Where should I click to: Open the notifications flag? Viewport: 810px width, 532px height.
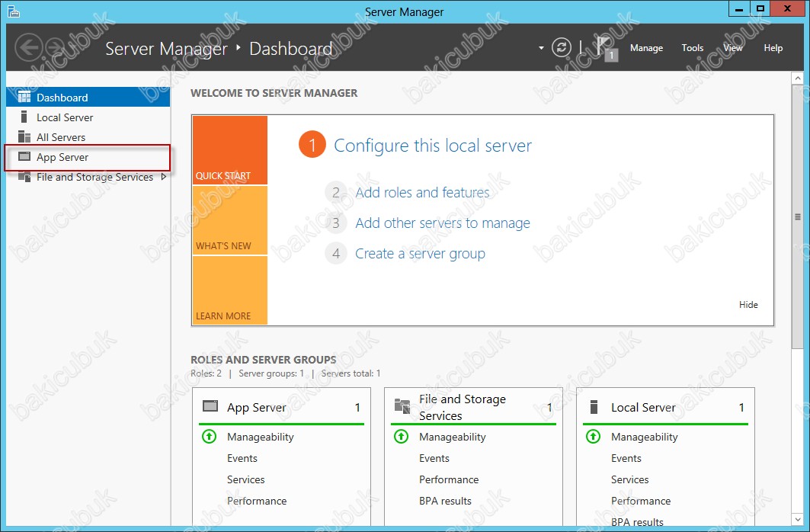coord(606,49)
